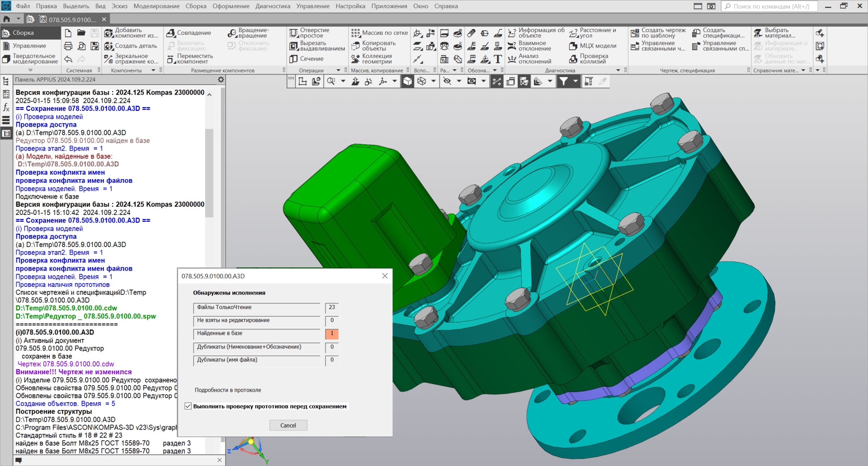Click the shaded display cube icon
Viewport: 868px width, 466px height.
pyautogui.click(x=407, y=81)
